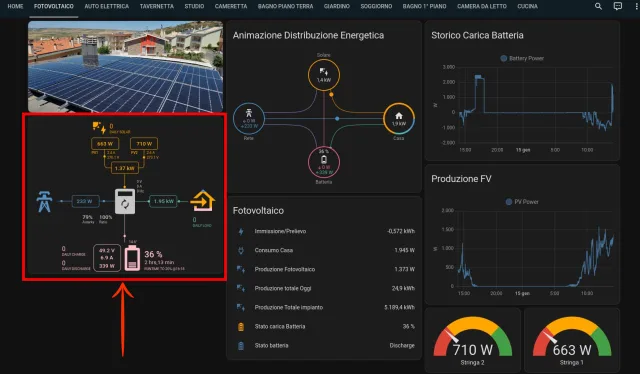Click the Animazione Distribuzione Energetica title
Image resolution: width=640 pixels, height=374 pixels.
[x=308, y=36]
